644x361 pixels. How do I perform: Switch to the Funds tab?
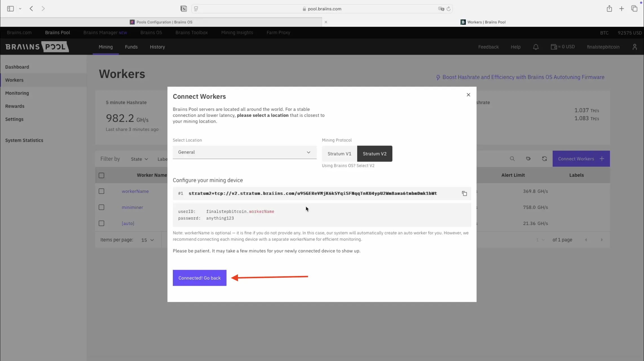tap(131, 47)
